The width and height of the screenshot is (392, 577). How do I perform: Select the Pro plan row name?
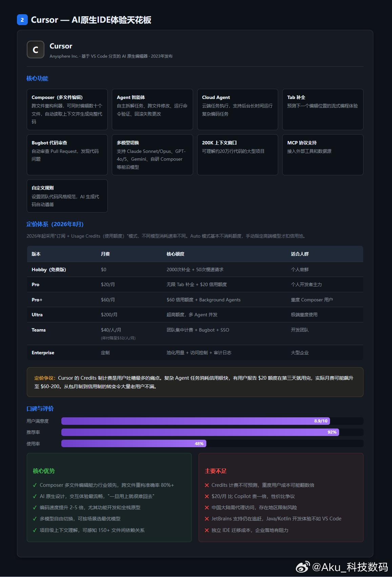tap(36, 284)
